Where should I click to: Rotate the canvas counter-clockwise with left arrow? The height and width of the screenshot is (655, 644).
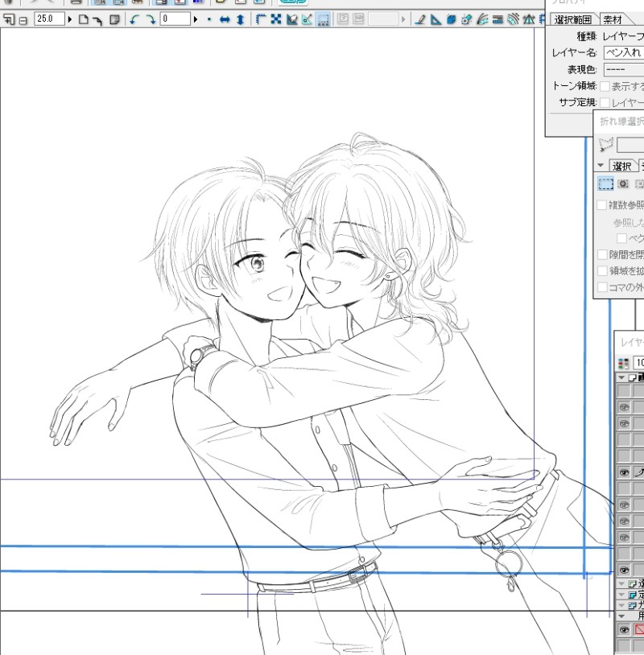(134, 19)
